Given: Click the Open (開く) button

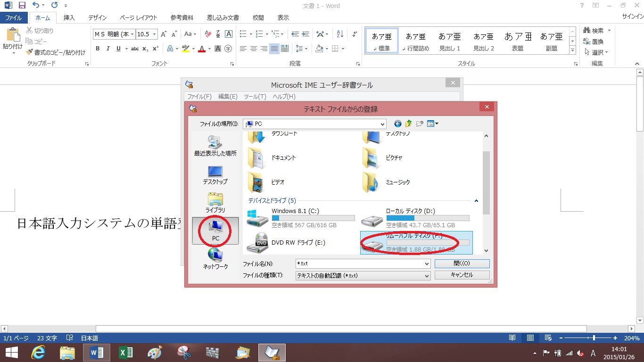Looking at the screenshot, I should [x=462, y=263].
